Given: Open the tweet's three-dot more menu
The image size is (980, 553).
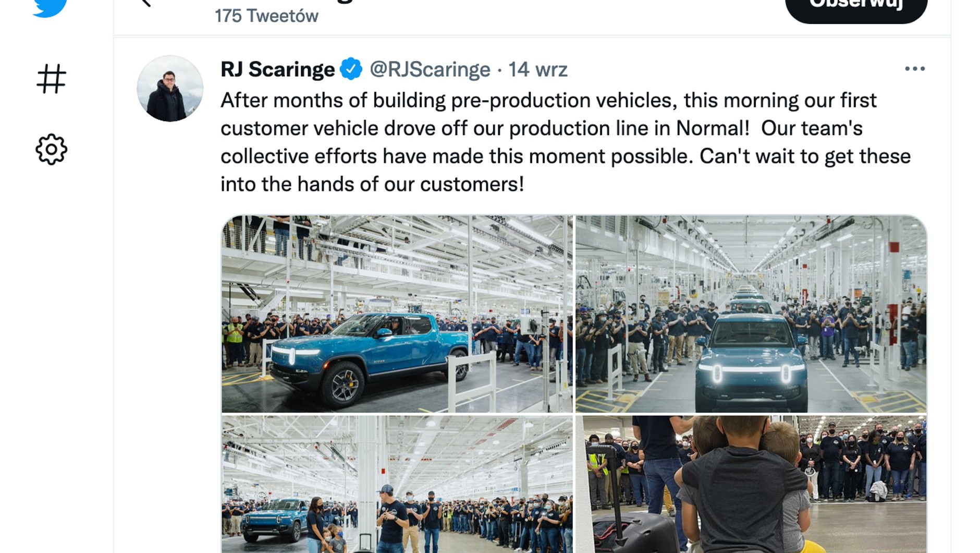Looking at the screenshot, I should 915,69.
